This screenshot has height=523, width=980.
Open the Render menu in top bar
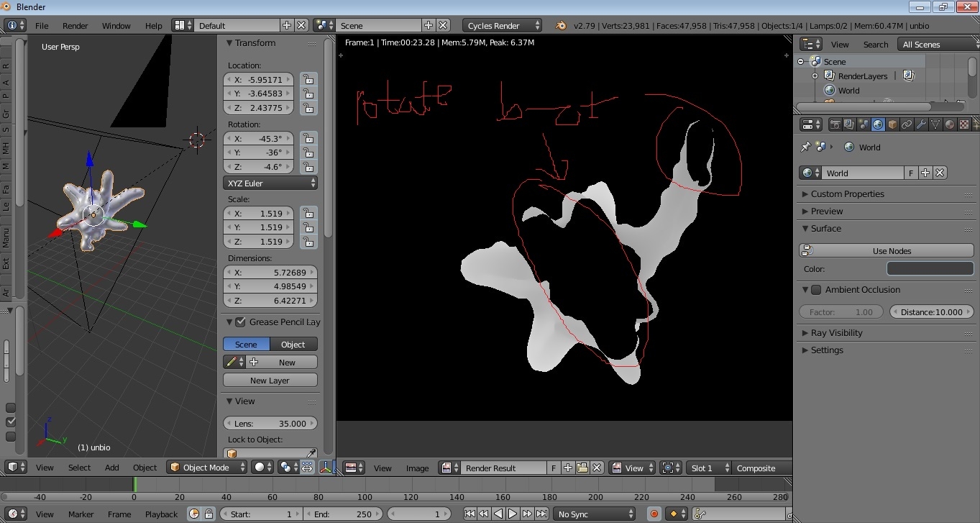click(75, 25)
